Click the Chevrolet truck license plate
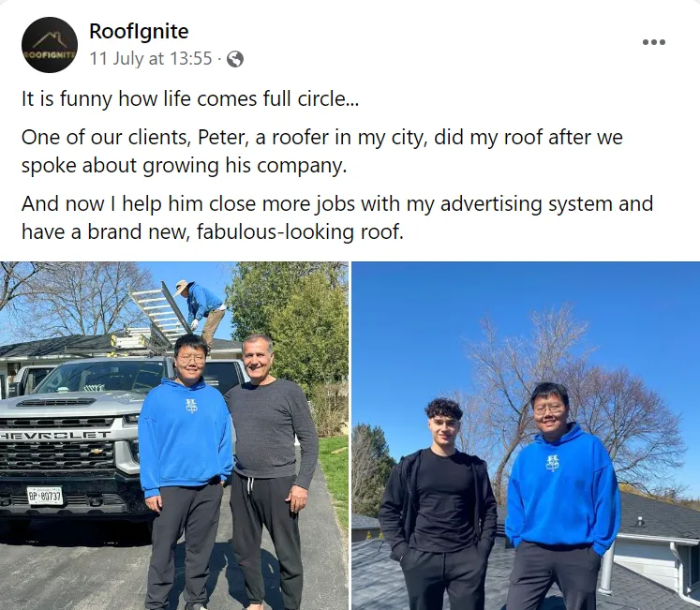The image size is (700, 610). coord(45,496)
